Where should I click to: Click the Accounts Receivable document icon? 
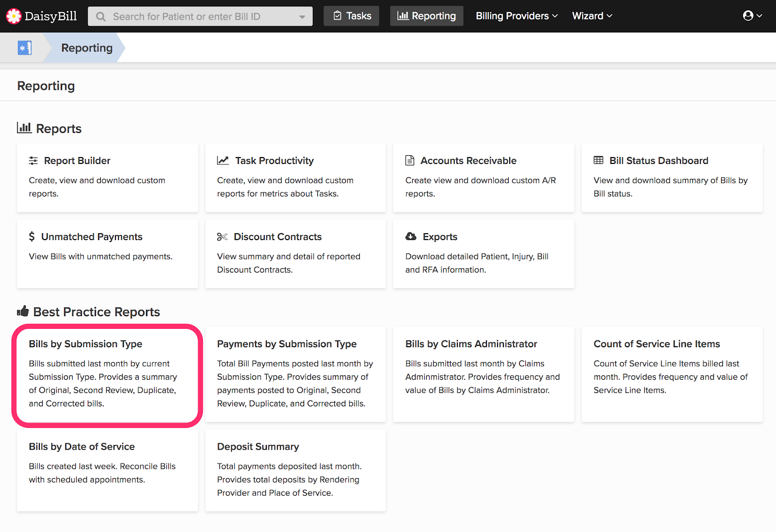point(410,161)
